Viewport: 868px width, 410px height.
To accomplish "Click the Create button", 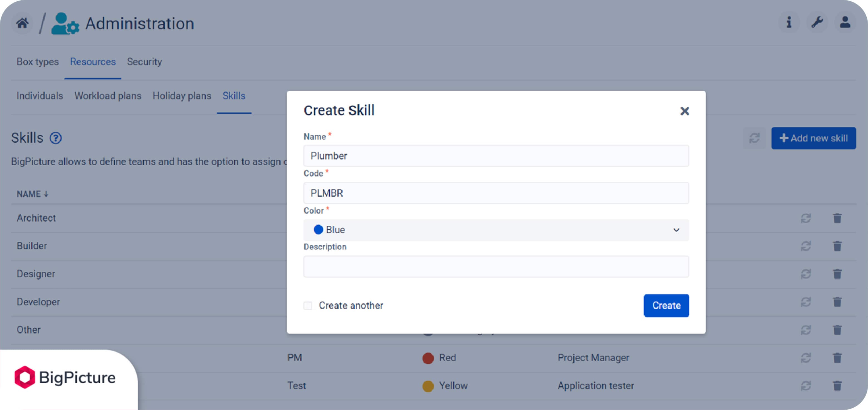I will point(666,306).
